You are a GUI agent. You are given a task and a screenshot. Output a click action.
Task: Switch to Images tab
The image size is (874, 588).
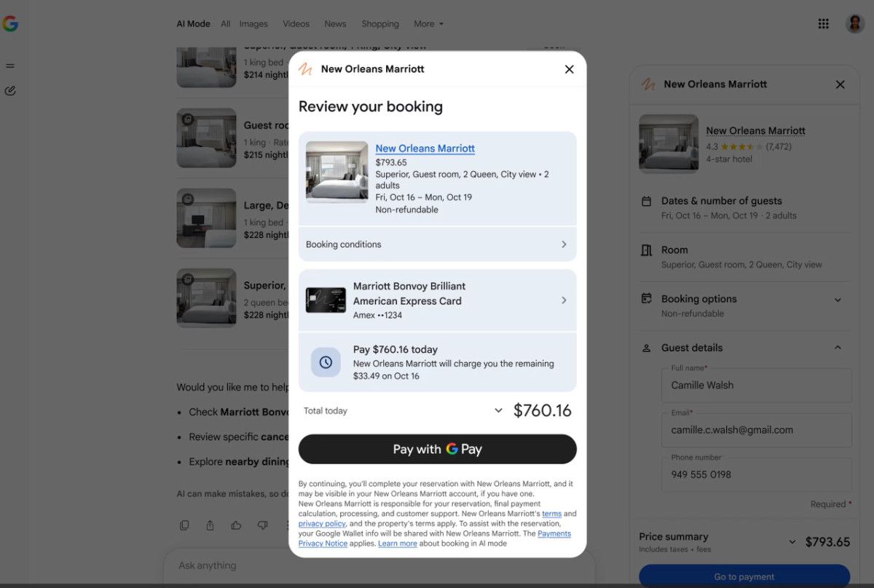(x=253, y=24)
